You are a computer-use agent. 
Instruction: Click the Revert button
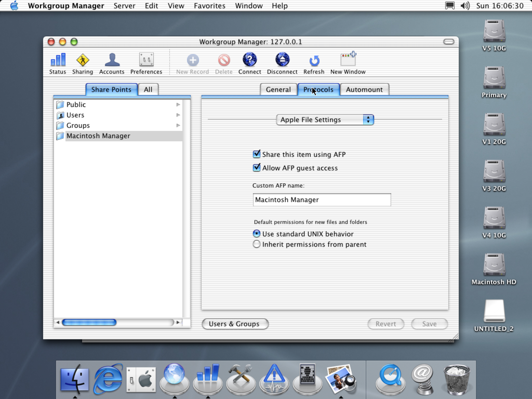coord(386,324)
